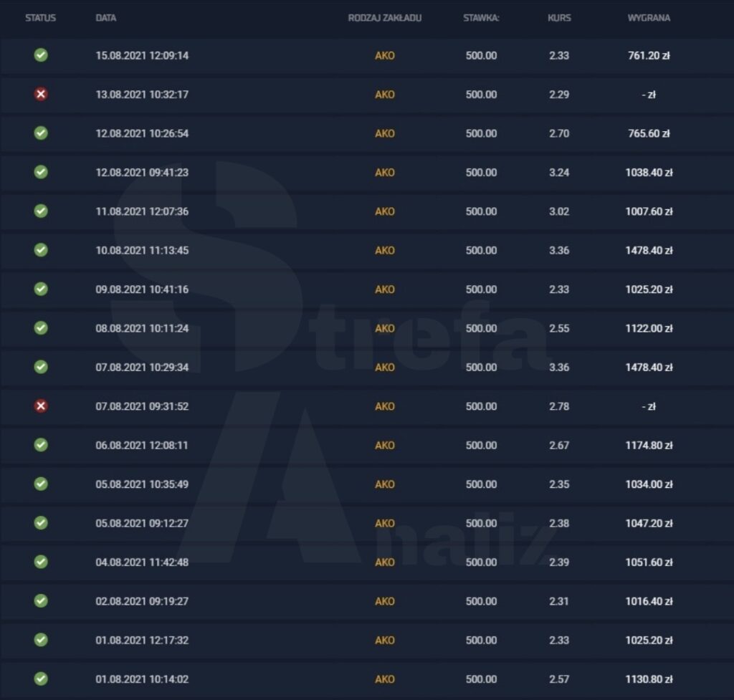Click the winnings value 765.60 zł
This screenshot has height=700, width=734.
click(649, 133)
